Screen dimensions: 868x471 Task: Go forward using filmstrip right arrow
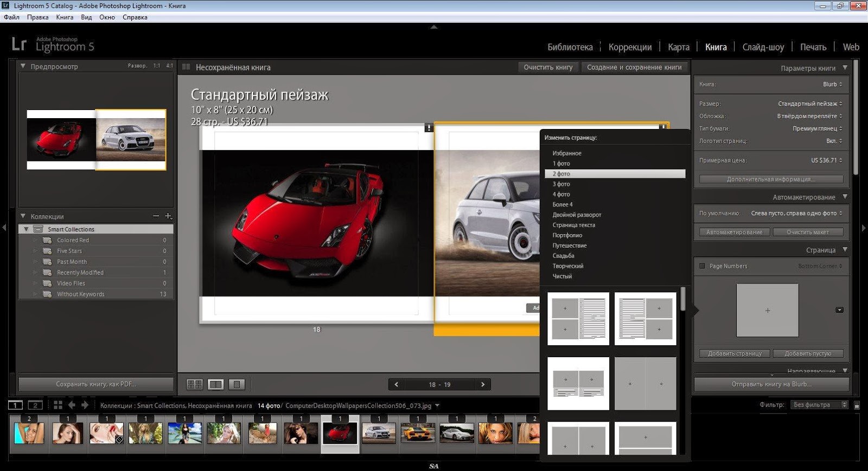point(85,405)
